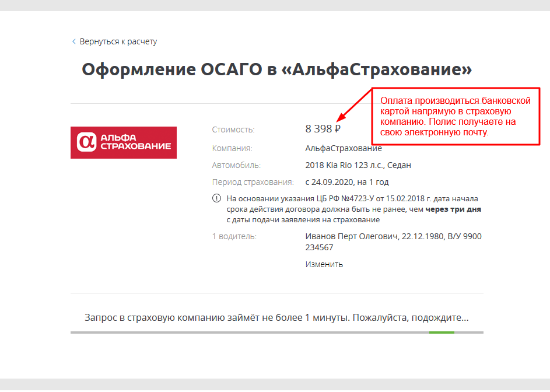The image size is (550, 392).
Task: Click the licence number continuation '234567'
Action: (x=319, y=247)
